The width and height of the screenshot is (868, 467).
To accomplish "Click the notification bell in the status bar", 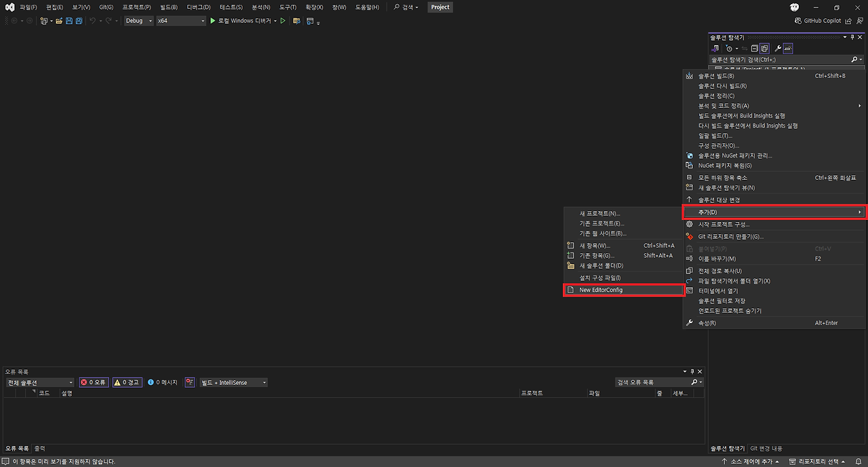I will click(860, 460).
